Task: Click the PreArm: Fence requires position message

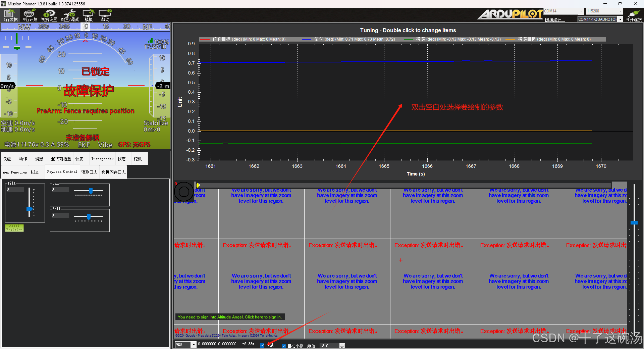Action: pyautogui.click(x=86, y=111)
